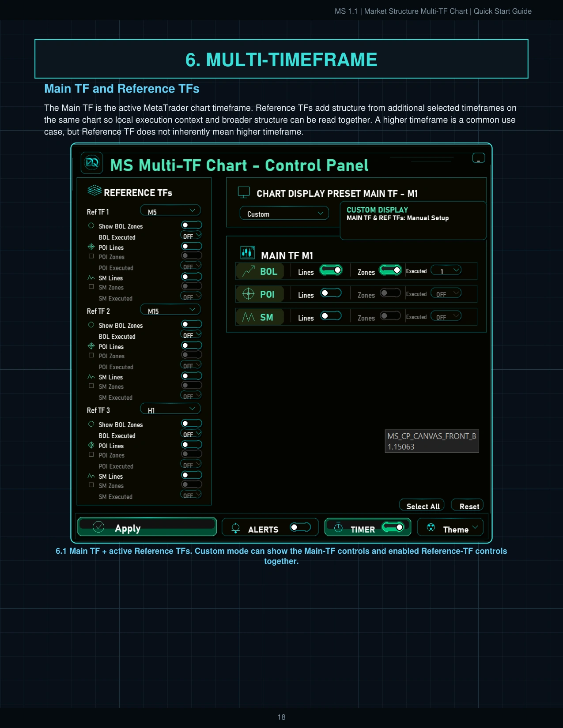
Task: Click Ref TF 2 SM Zones square icon
Action: (x=91, y=386)
